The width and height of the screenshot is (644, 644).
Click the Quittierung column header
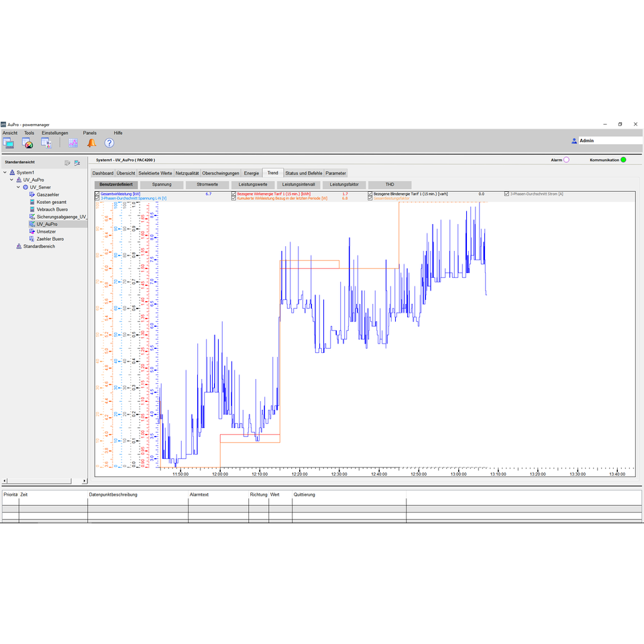pos(349,495)
